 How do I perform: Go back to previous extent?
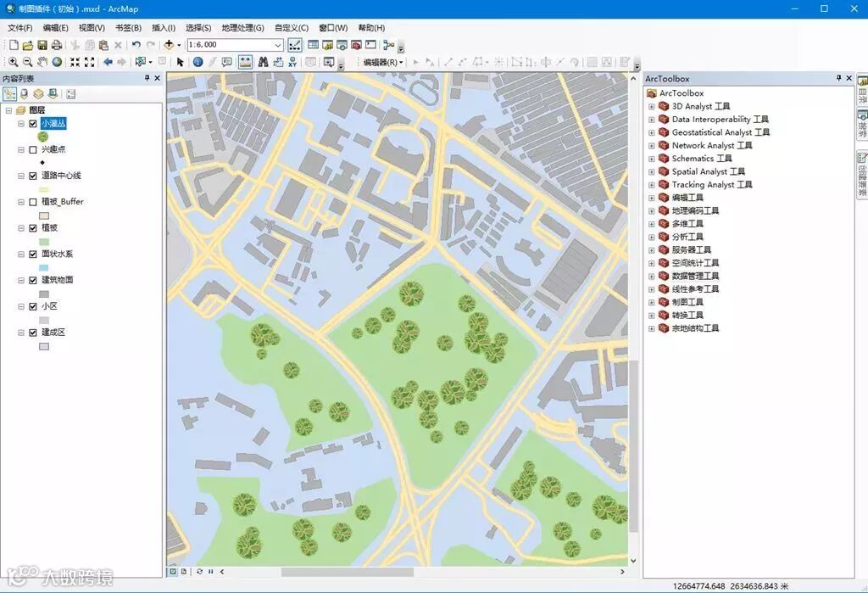pyautogui.click(x=108, y=62)
